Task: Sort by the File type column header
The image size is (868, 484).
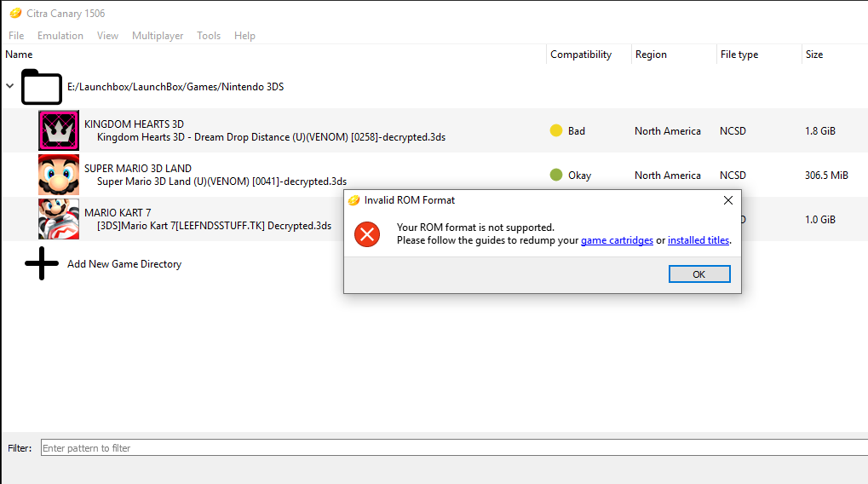Action: [x=739, y=55]
